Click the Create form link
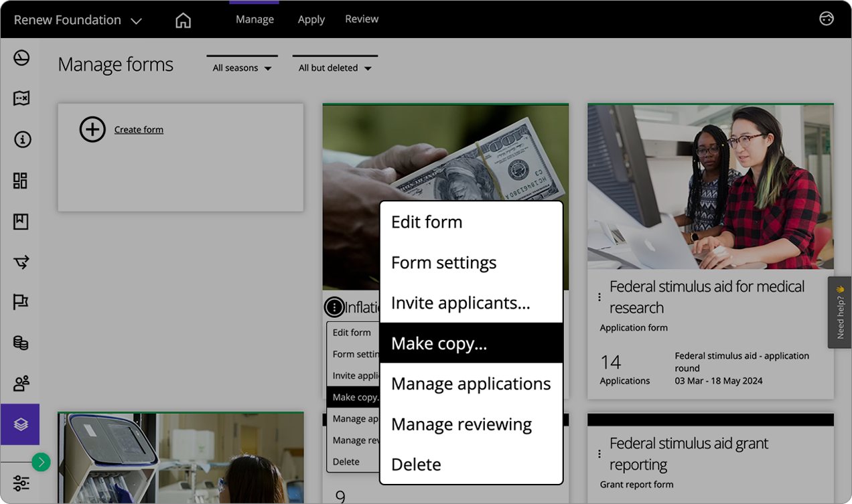The image size is (852, 504). coord(139,129)
